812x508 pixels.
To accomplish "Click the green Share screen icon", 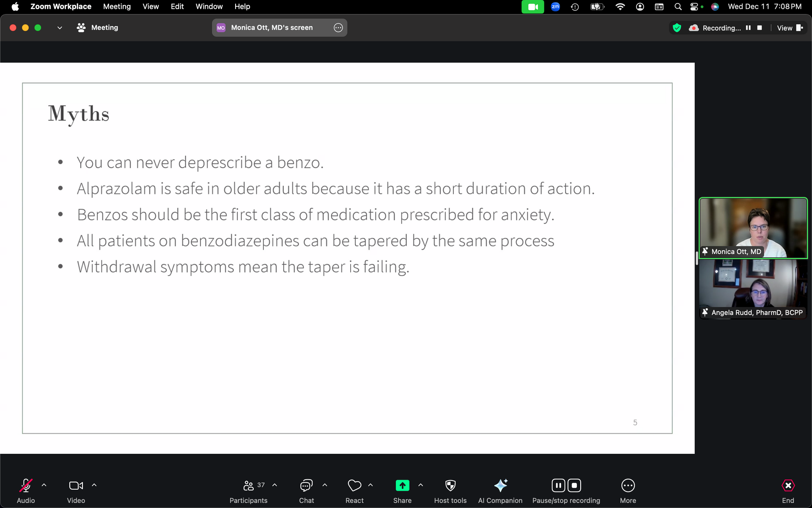I will pos(402,486).
